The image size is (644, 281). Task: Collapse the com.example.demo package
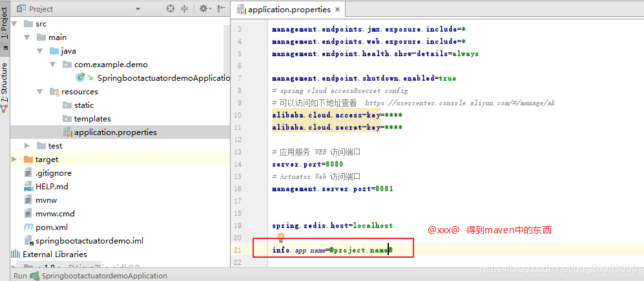click(53, 65)
